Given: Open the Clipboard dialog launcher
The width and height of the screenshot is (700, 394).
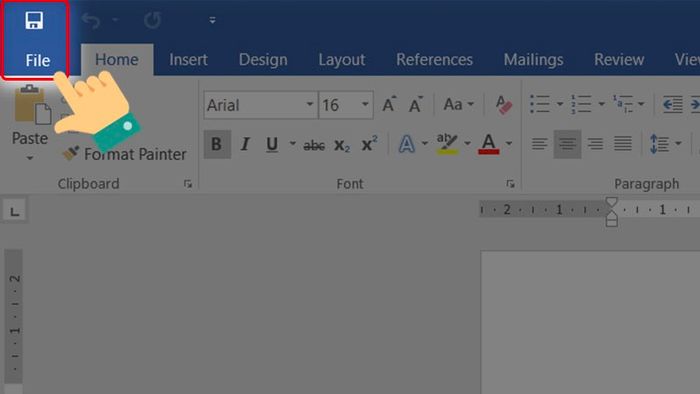Looking at the screenshot, I should [188, 184].
